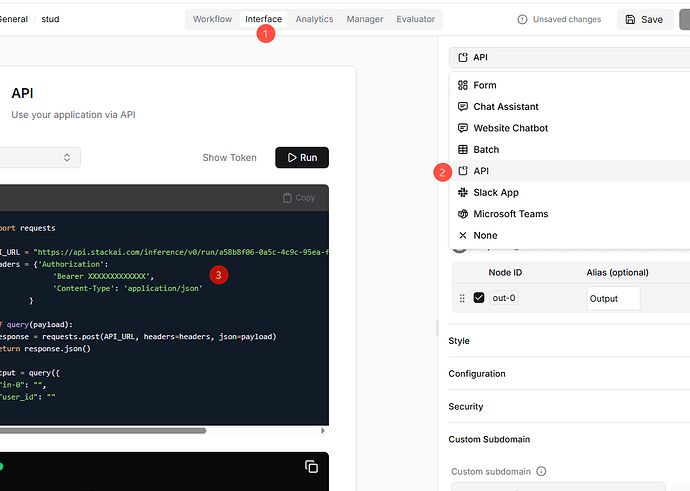Click the copy icon in the lower output block

tap(312, 466)
